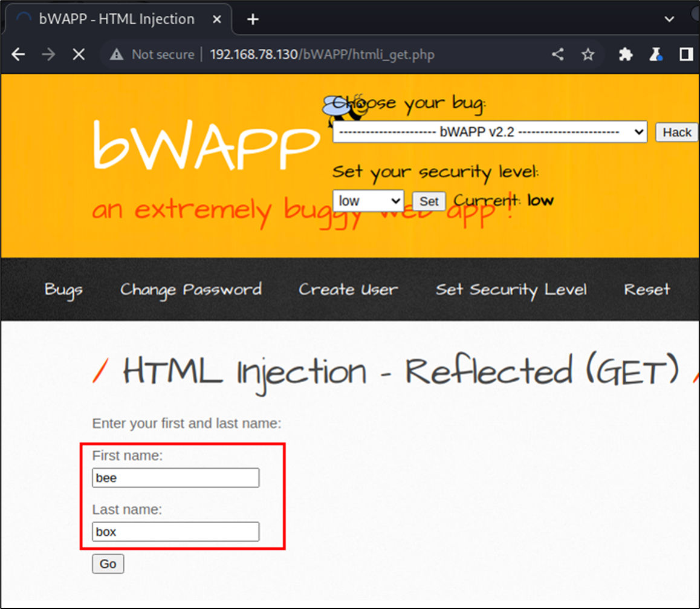The height and width of the screenshot is (609, 700).
Task: Open the browser extensions puzzle icon
Action: coord(626,54)
